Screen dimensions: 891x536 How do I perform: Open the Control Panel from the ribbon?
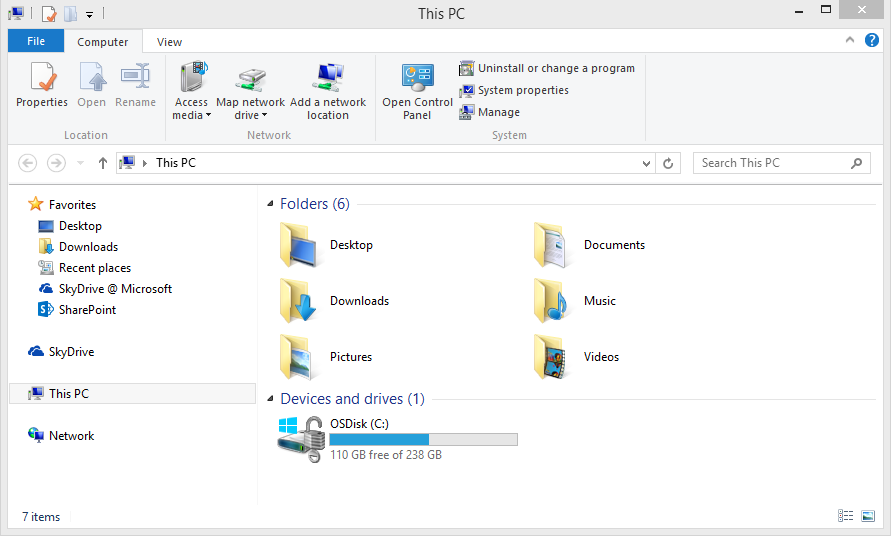point(417,78)
